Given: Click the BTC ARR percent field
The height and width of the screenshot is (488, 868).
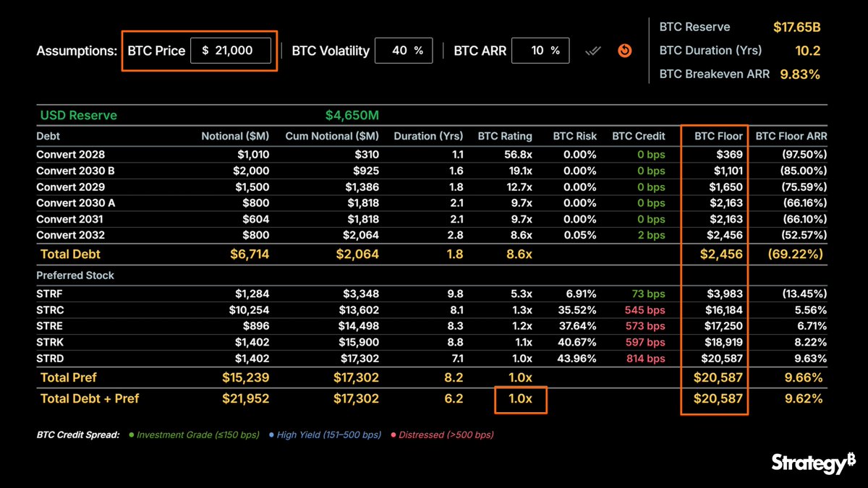Looking at the screenshot, I should pyautogui.click(x=540, y=51).
